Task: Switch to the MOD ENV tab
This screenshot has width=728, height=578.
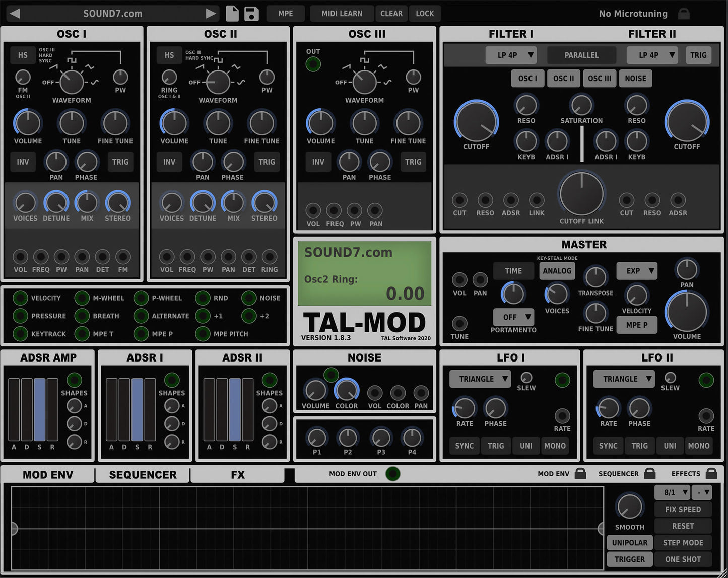Action: pos(48,475)
